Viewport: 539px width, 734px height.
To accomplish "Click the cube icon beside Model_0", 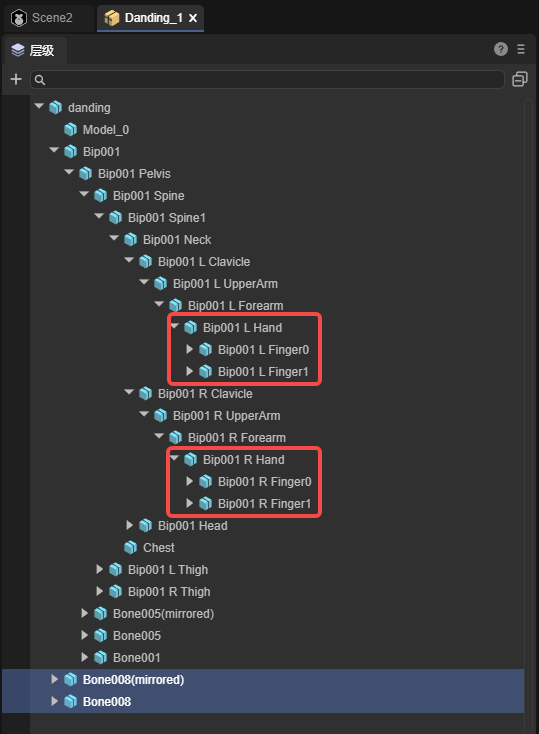I will click(70, 129).
